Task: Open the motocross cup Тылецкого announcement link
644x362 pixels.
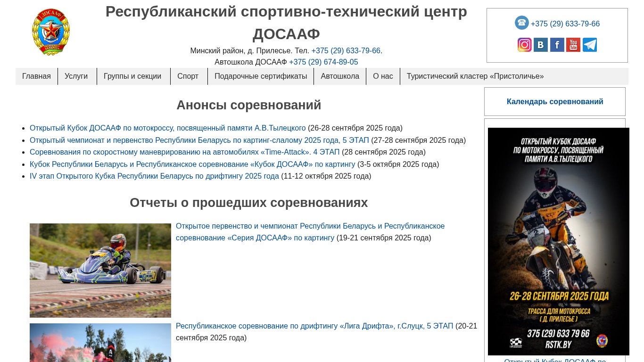Action: pos(168,128)
